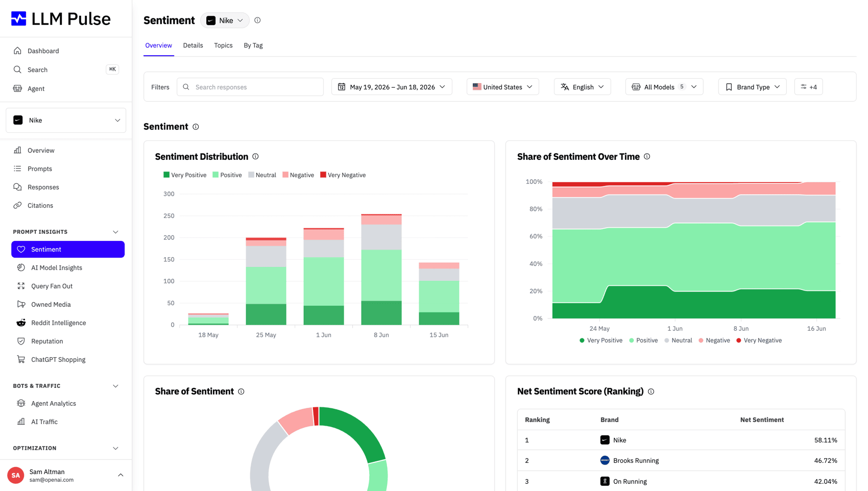
Task: Open the Owned Media page
Action: [x=51, y=304]
